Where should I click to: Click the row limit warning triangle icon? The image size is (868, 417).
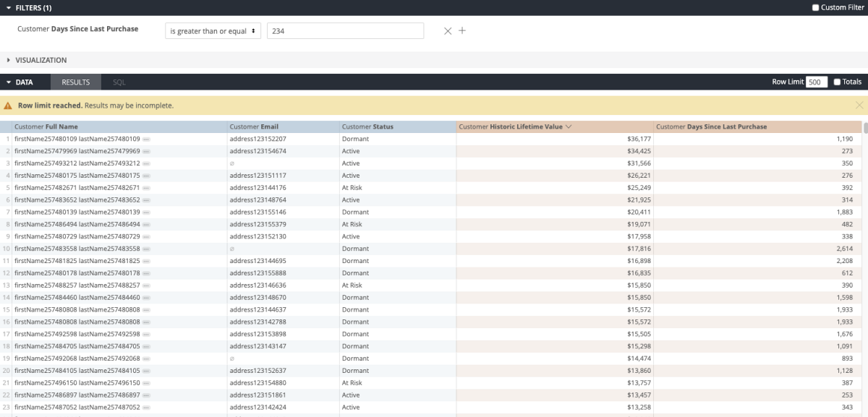(x=8, y=106)
